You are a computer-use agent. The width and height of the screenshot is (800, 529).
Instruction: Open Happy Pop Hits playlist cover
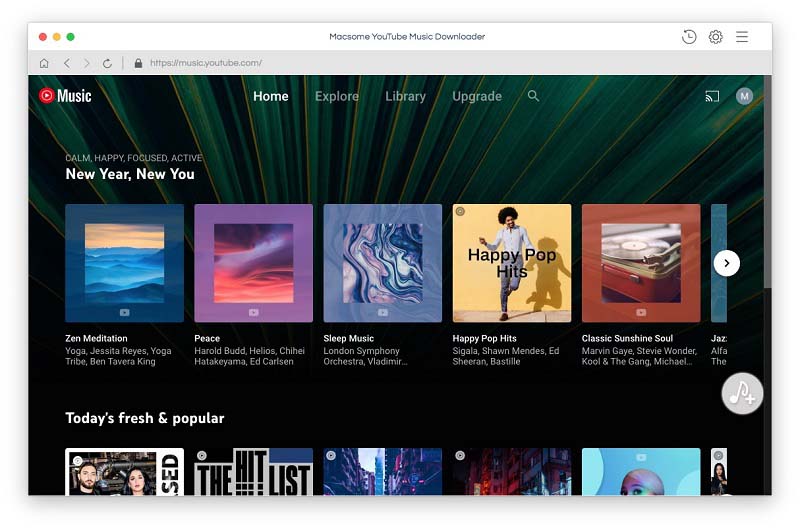(512, 263)
